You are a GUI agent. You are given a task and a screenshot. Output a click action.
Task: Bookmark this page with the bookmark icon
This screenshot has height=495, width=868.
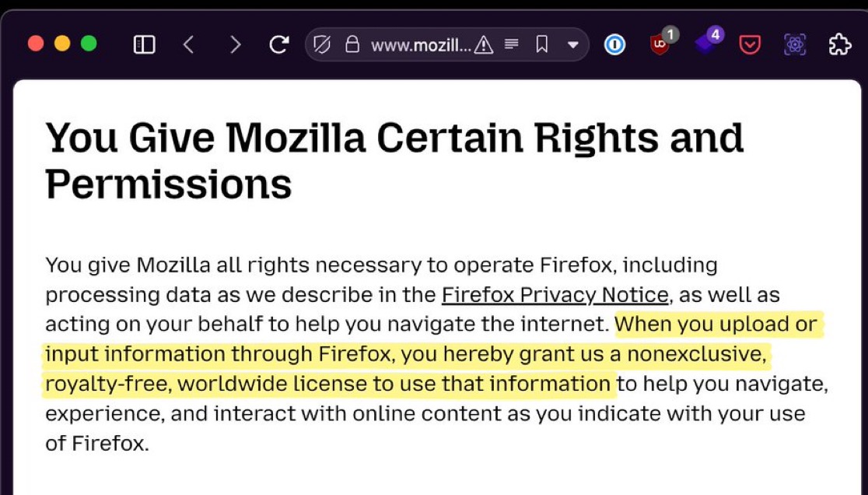click(x=542, y=44)
